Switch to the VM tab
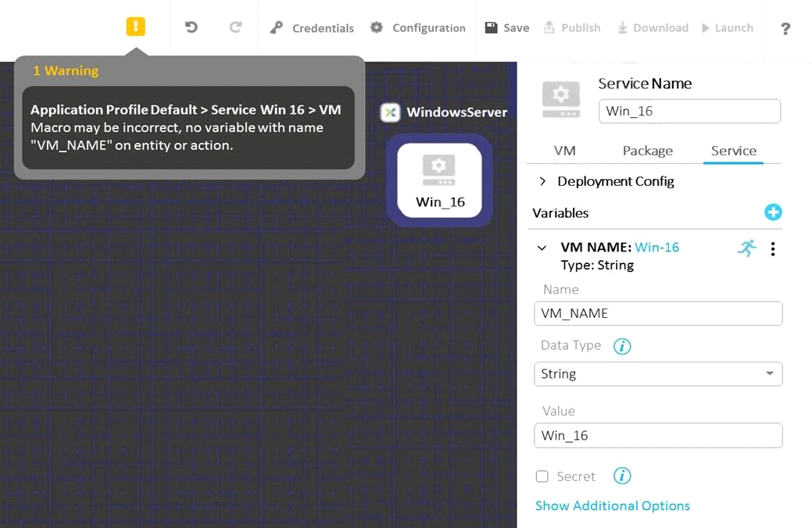 tap(564, 151)
